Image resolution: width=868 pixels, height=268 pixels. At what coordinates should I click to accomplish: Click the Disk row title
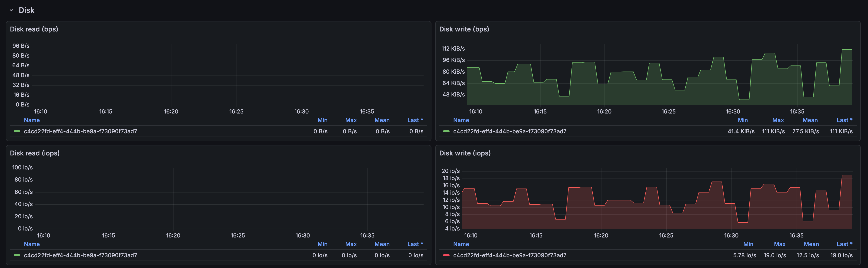point(26,10)
